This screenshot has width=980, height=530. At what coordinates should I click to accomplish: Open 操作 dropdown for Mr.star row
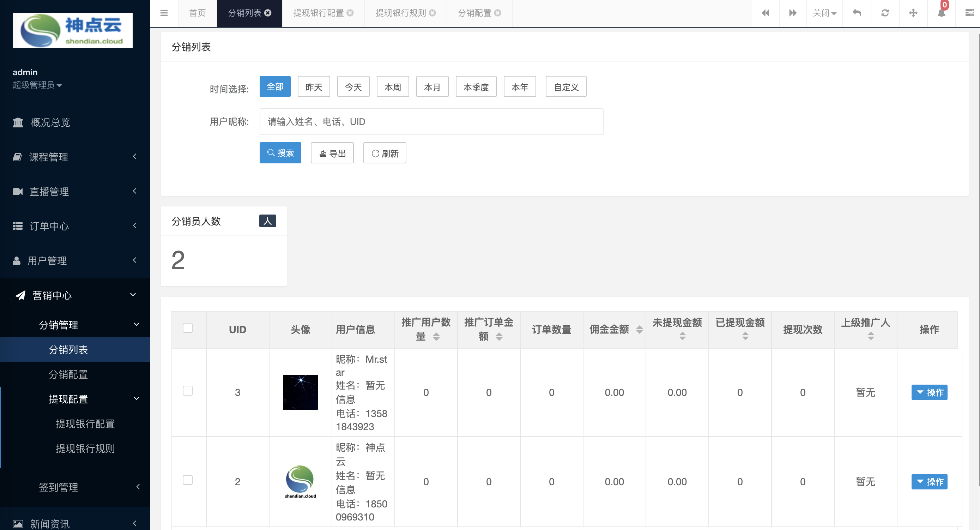click(x=929, y=392)
